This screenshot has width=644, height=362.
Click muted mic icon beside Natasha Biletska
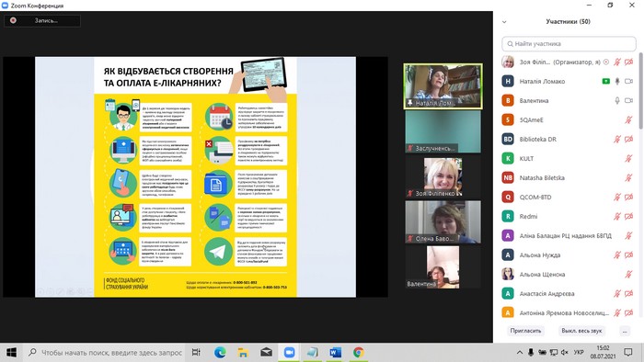[x=628, y=177]
